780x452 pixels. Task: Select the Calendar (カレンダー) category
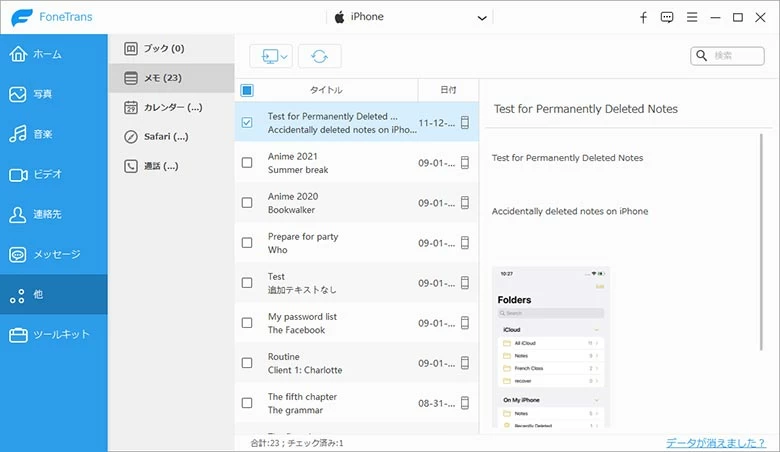click(x=170, y=107)
